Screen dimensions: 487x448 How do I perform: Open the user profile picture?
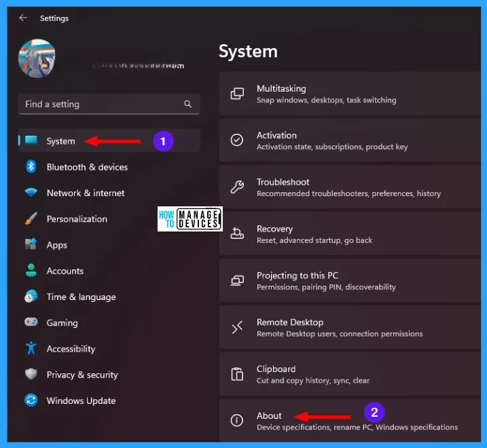point(37,58)
